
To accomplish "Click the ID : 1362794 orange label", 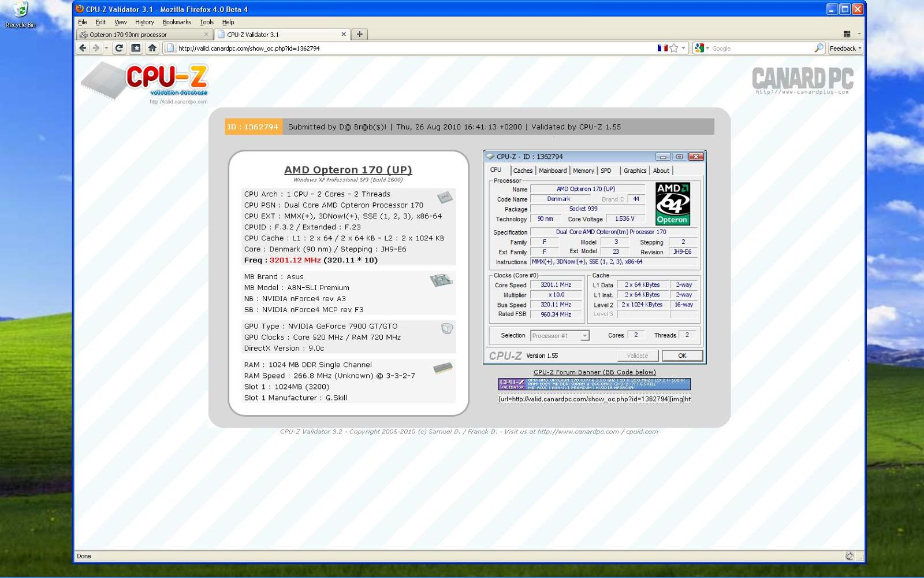I will [254, 127].
